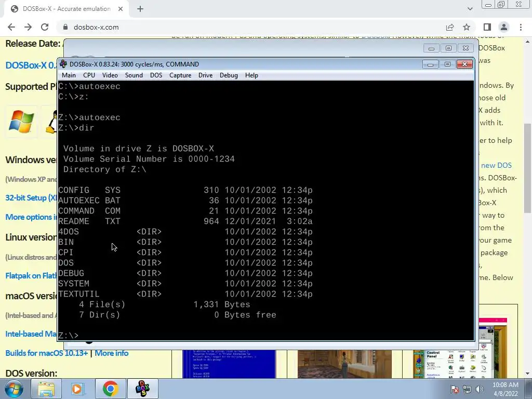Expand the Chrome tab search chevron
Viewport: 532px width, 399px height.
tap(470, 9)
